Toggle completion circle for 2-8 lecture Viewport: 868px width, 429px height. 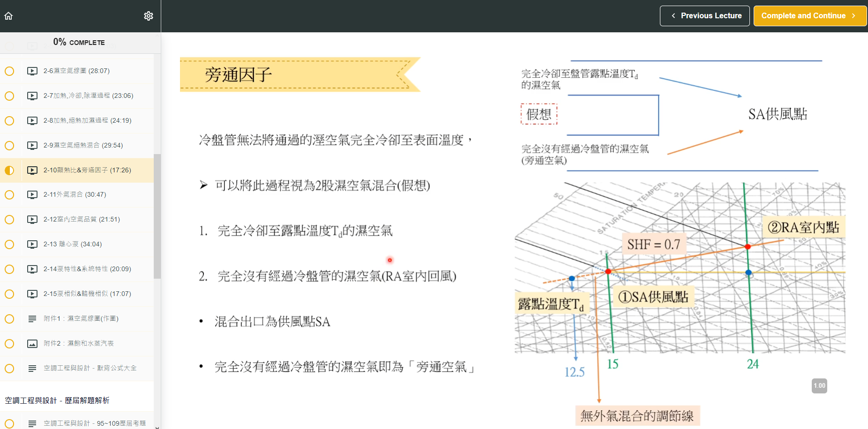9,121
